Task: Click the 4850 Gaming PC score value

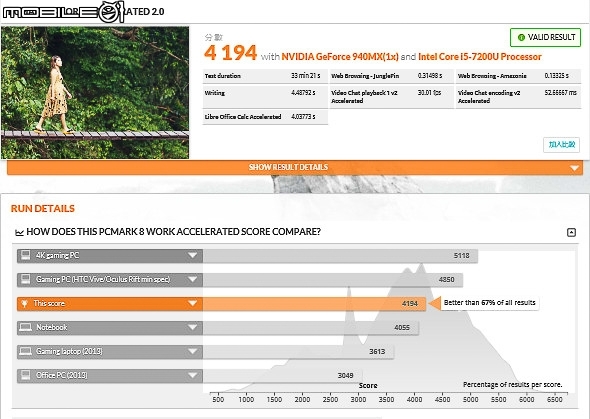Action: (446, 280)
